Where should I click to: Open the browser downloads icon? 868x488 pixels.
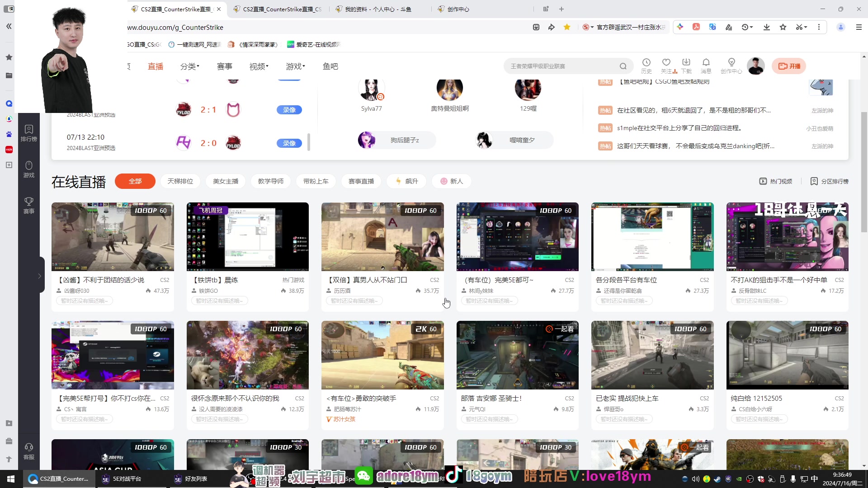coord(767,27)
